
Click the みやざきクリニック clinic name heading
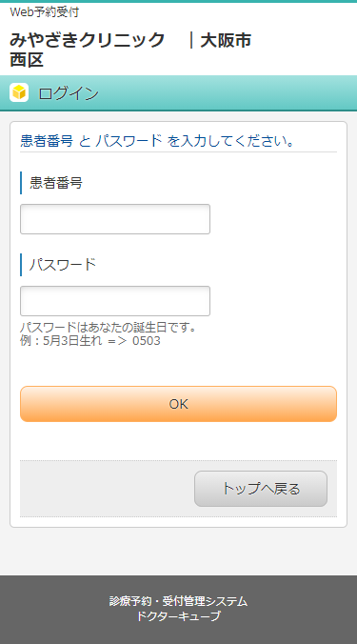pos(87,41)
